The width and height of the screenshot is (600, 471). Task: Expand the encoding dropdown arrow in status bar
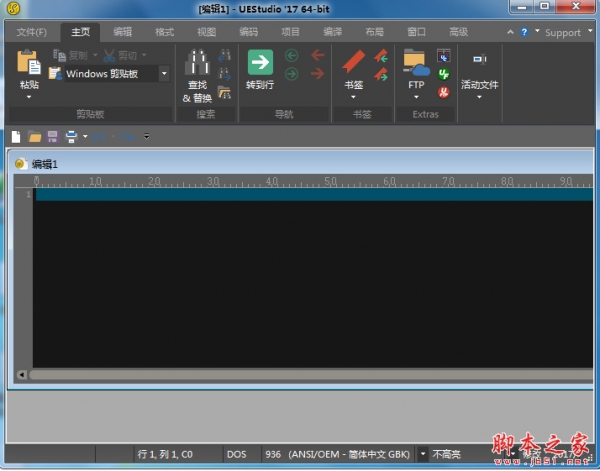tap(423, 454)
